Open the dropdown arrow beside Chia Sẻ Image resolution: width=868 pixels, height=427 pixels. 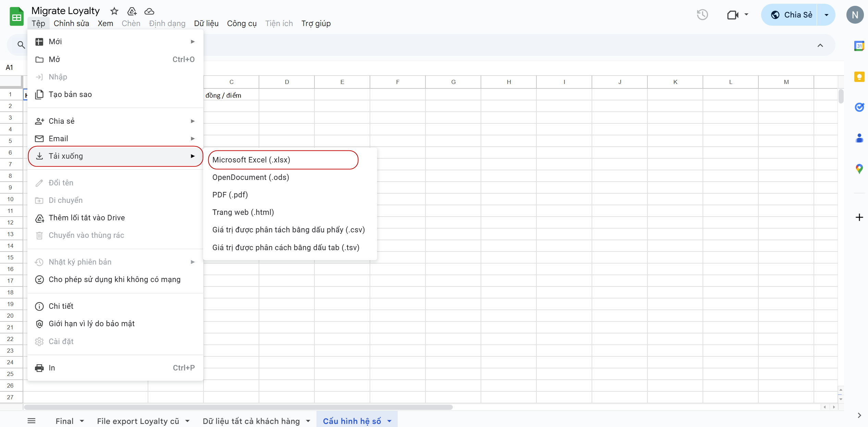pyautogui.click(x=826, y=15)
